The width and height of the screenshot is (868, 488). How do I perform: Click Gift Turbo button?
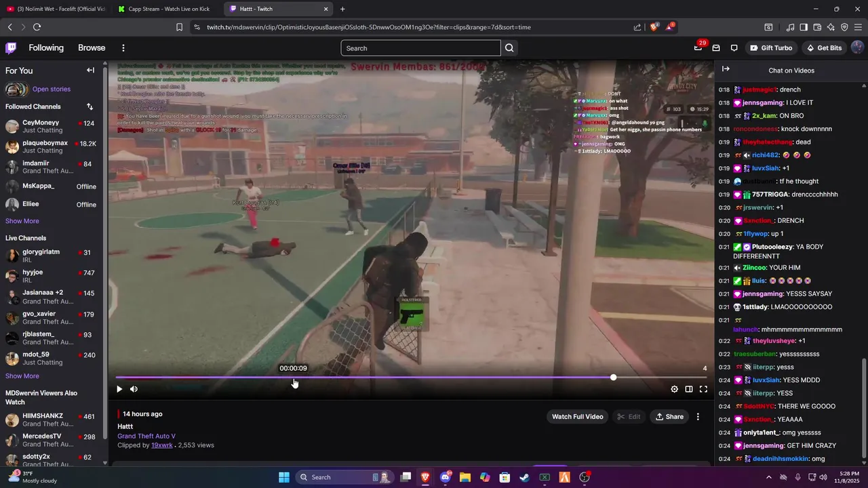point(771,48)
